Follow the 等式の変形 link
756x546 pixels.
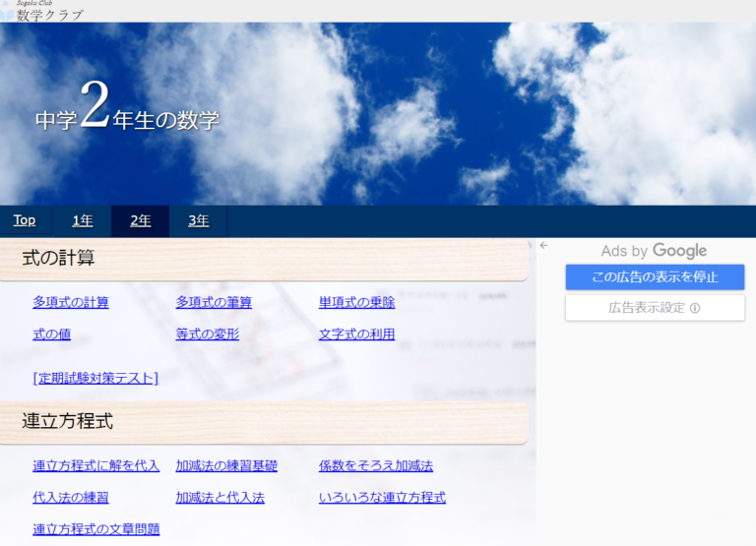coord(208,334)
